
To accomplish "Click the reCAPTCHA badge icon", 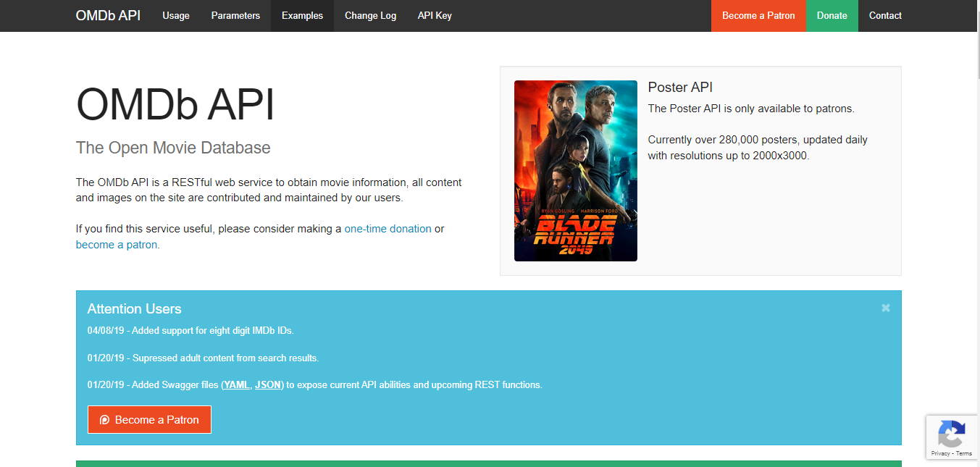I will tap(950, 434).
